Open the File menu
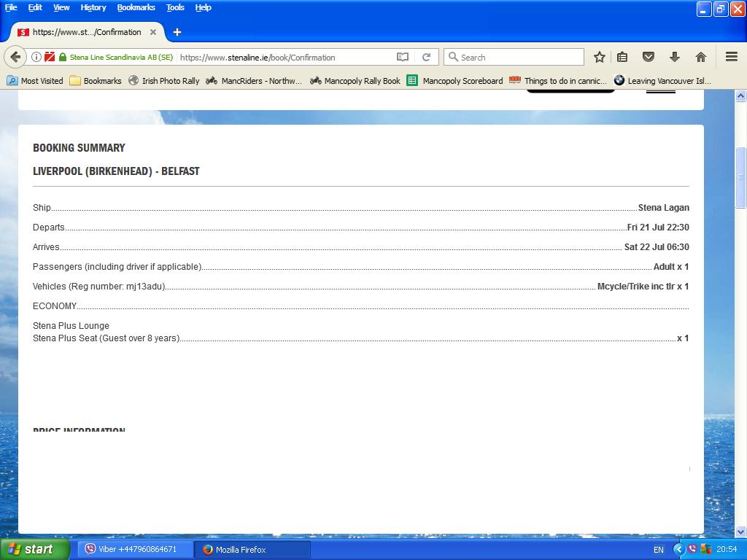 coord(11,7)
